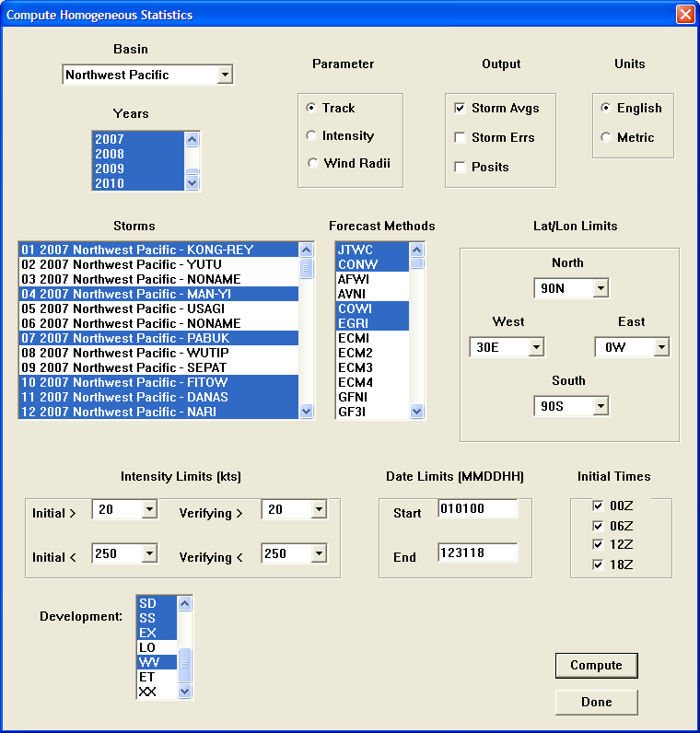Click the Forecast Methods scroll-down arrow
The height and width of the screenshot is (733, 700).
click(416, 412)
